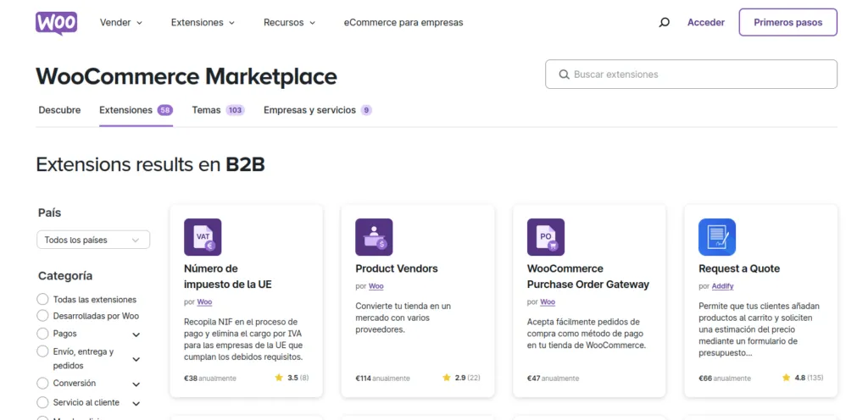Select the Todas las extensiones radio button
The height and width of the screenshot is (420, 868).
point(42,300)
